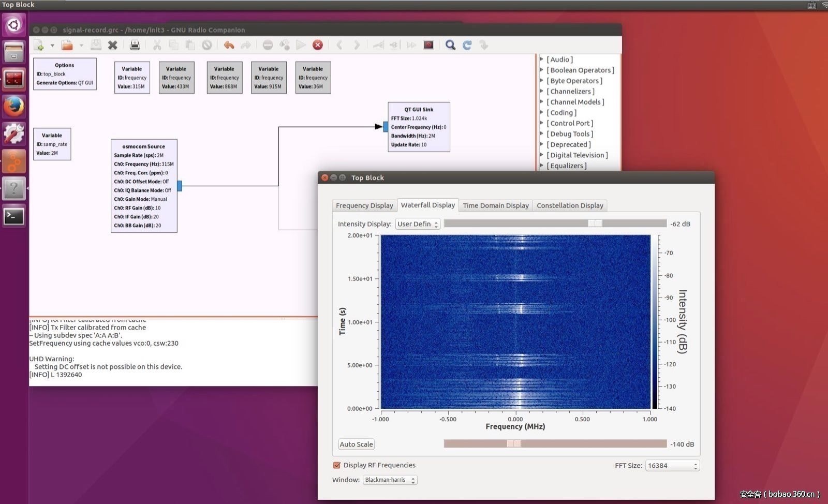Open the Window type Blackman-harris dropdown
The image size is (828, 504).
point(390,480)
